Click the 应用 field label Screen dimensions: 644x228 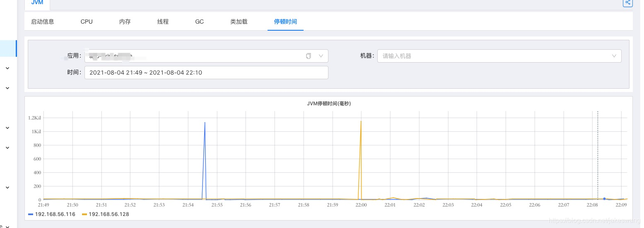pos(74,56)
